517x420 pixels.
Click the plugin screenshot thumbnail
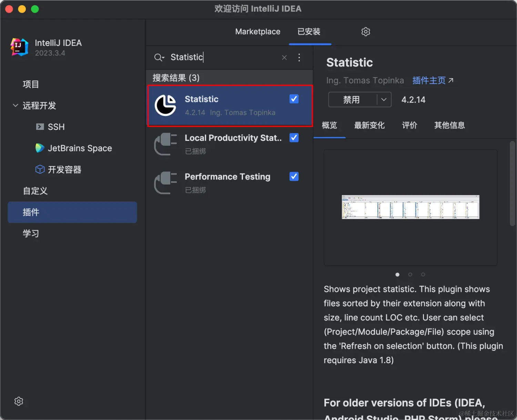(x=410, y=207)
